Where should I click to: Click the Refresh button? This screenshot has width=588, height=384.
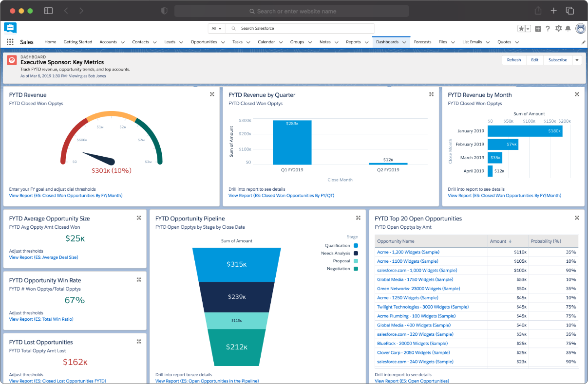click(514, 60)
